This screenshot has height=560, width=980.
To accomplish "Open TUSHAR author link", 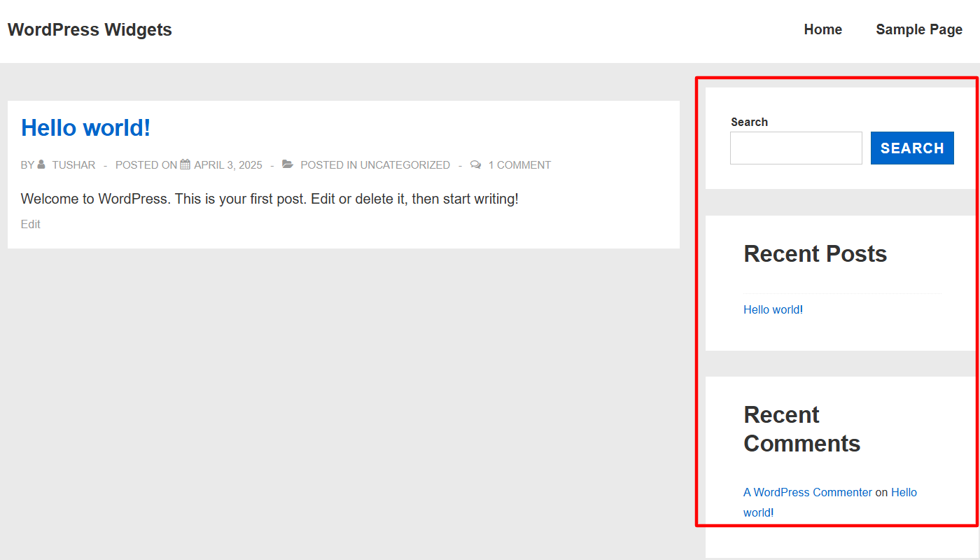I will click(73, 165).
